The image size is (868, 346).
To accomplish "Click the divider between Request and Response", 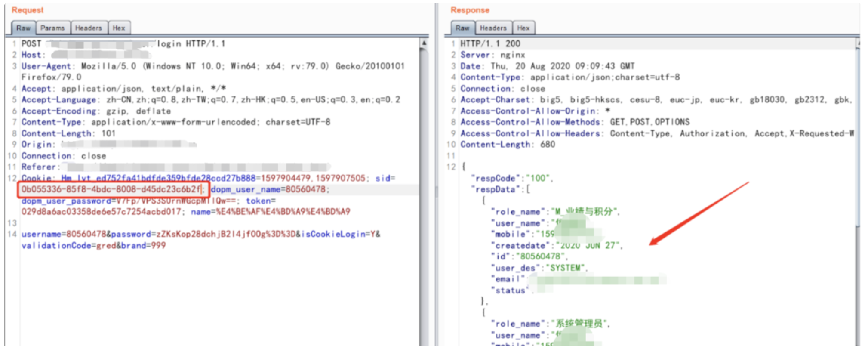I will (436, 189).
